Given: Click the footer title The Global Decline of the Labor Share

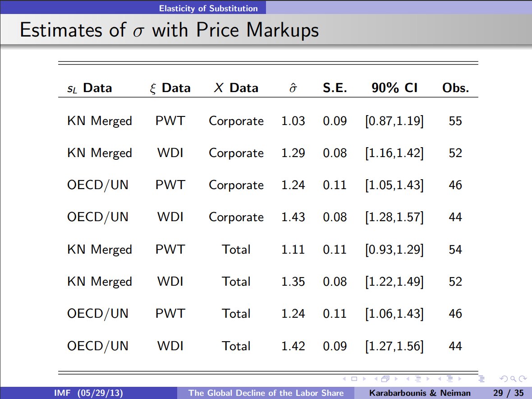Looking at the screenshot, I should tap(266, 393).
